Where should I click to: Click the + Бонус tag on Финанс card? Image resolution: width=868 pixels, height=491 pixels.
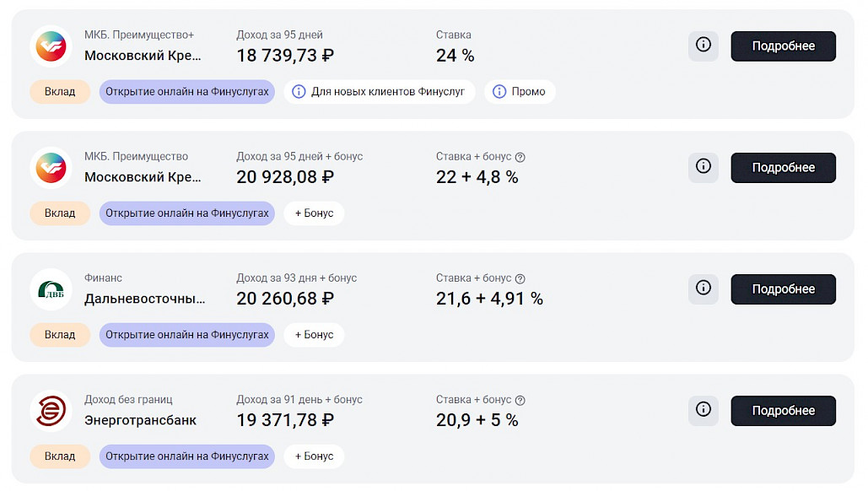pyautogui.click(x=314, y=334)
